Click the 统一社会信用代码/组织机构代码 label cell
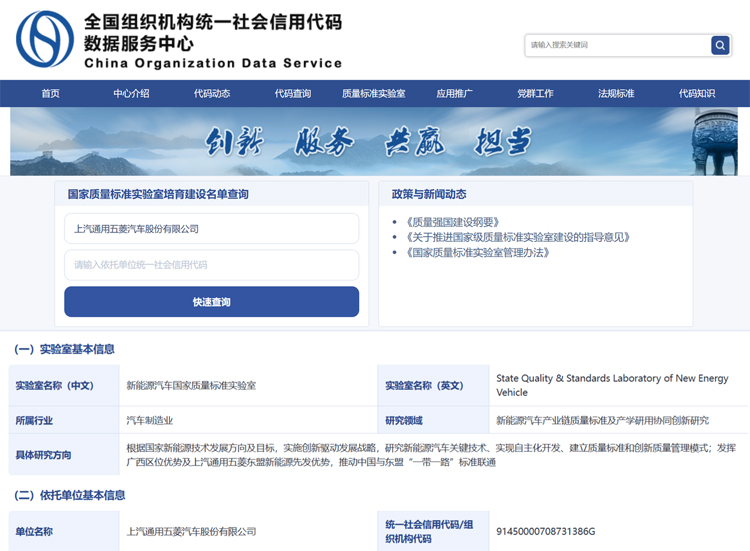This screenshot has height=551, width=750. [x=433, y=531]
